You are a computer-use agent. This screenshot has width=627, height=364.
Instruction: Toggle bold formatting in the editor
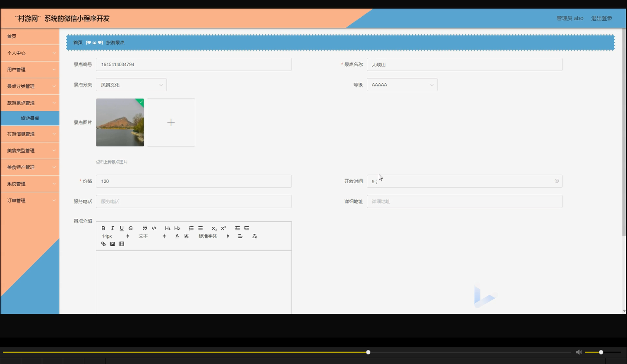[103, 228]
